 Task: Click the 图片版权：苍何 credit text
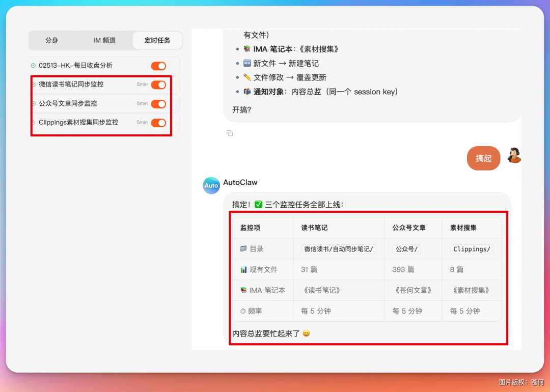coord(520,383)
